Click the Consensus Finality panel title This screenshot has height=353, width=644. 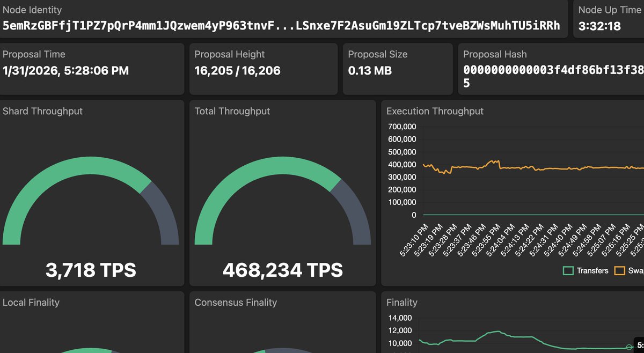pos(236,303)
